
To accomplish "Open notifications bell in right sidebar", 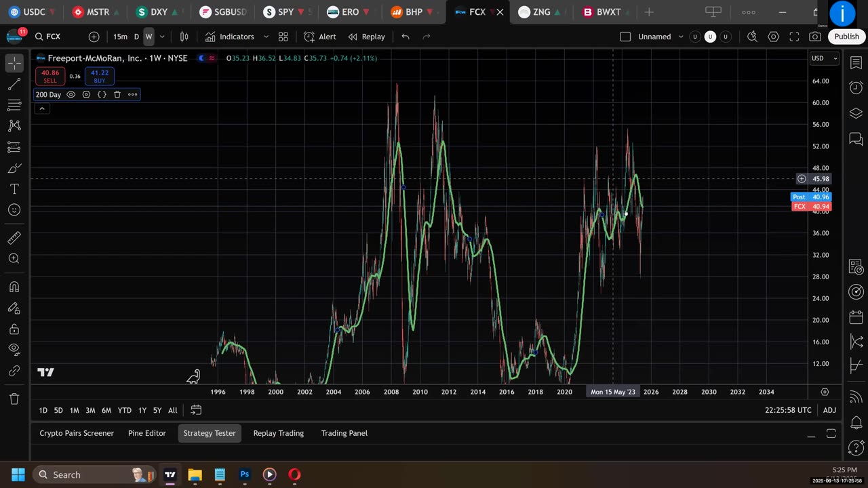I will [x=856, y=423].
